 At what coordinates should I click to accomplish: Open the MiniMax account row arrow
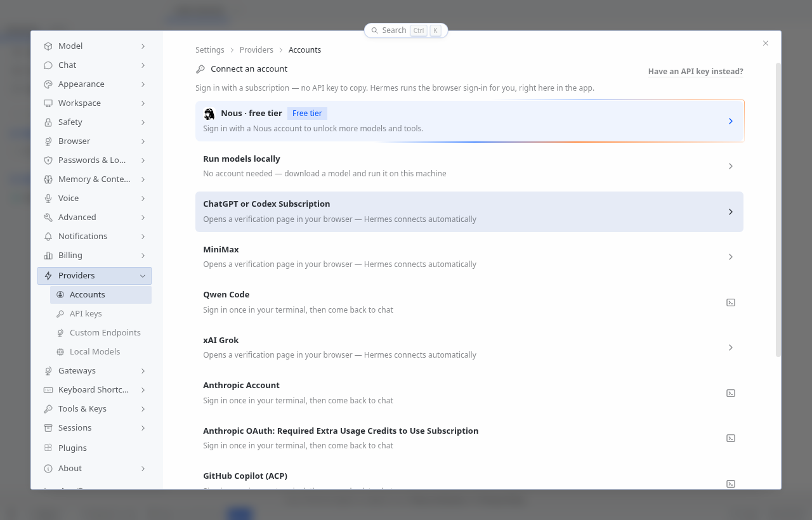pyautogui.click(x=731, y=257)
